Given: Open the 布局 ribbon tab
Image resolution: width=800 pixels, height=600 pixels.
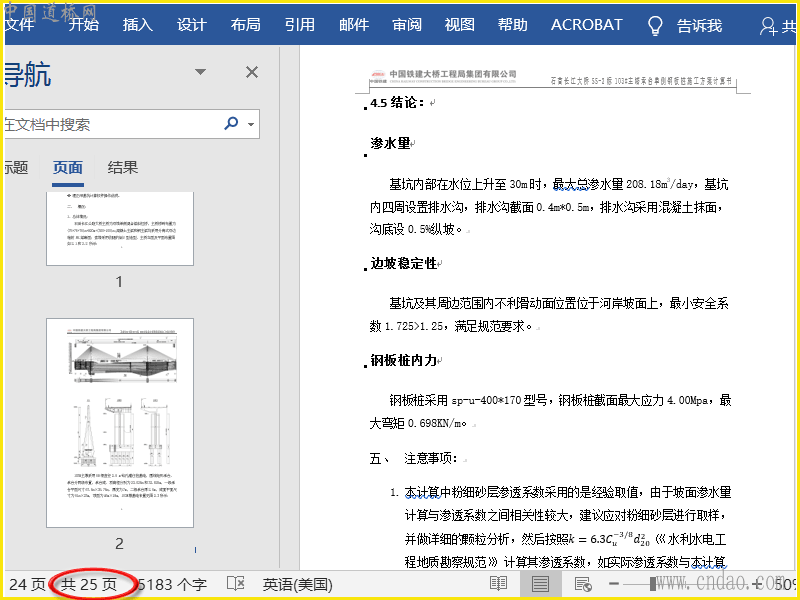Looking at the screenshot, I should 245,24.
